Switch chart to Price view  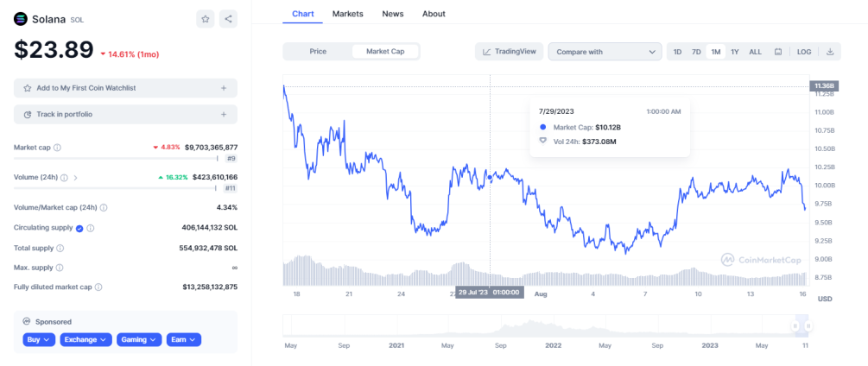click(x=318, y=52)
